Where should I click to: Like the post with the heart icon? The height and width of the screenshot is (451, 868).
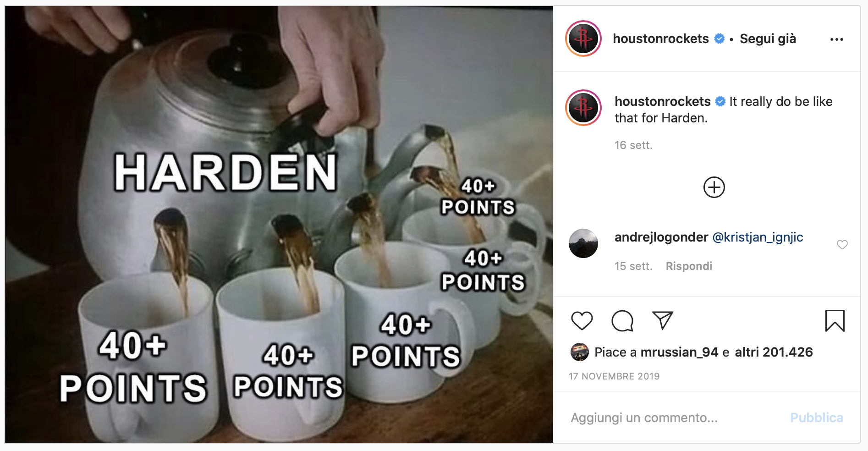pos(582,320)
